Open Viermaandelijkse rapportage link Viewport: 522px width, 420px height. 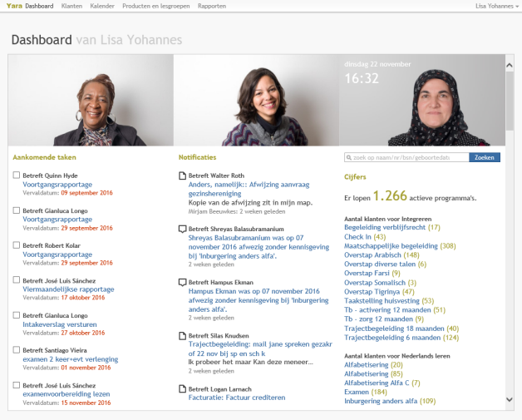point(68,289)
